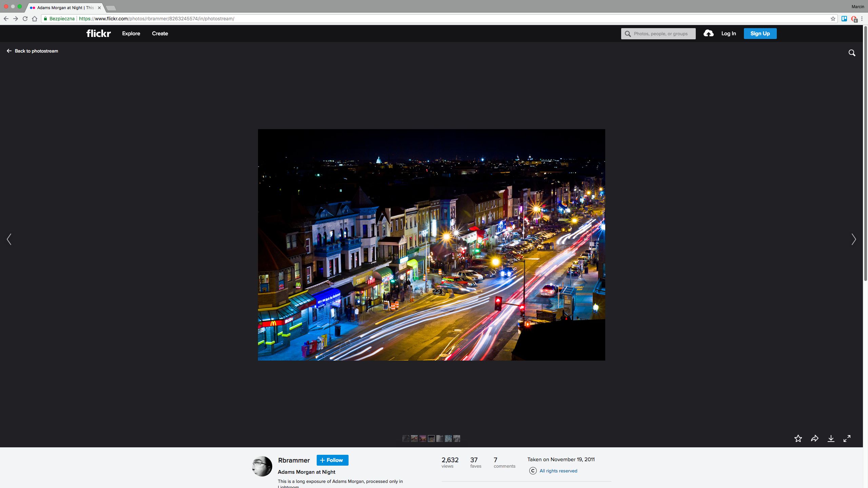Click the 'Adams Morgan at Night' photo title
Image resolution: width=868 pixels, height=488 pixels.
306,472
